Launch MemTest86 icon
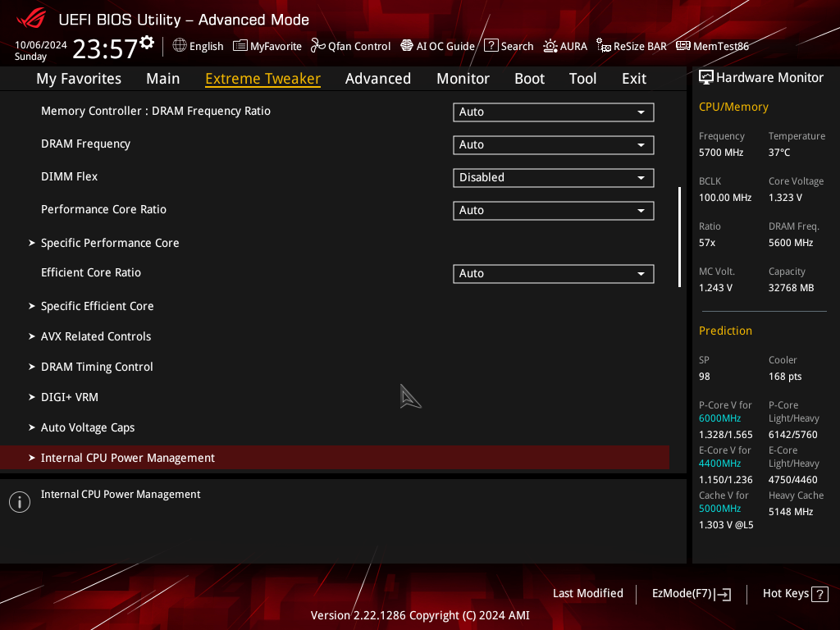This screenshot has width=840, height=630. tap(683, 46)
